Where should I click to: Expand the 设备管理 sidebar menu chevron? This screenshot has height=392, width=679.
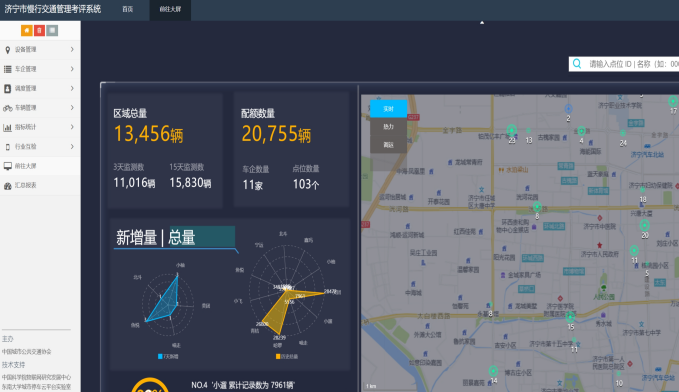(x=72, y=49)
